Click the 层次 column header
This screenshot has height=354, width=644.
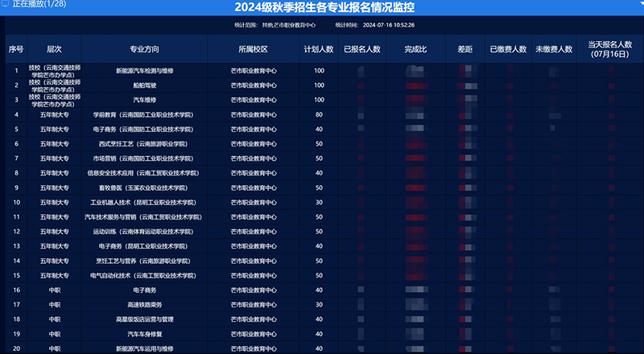(x=54, y=49)
